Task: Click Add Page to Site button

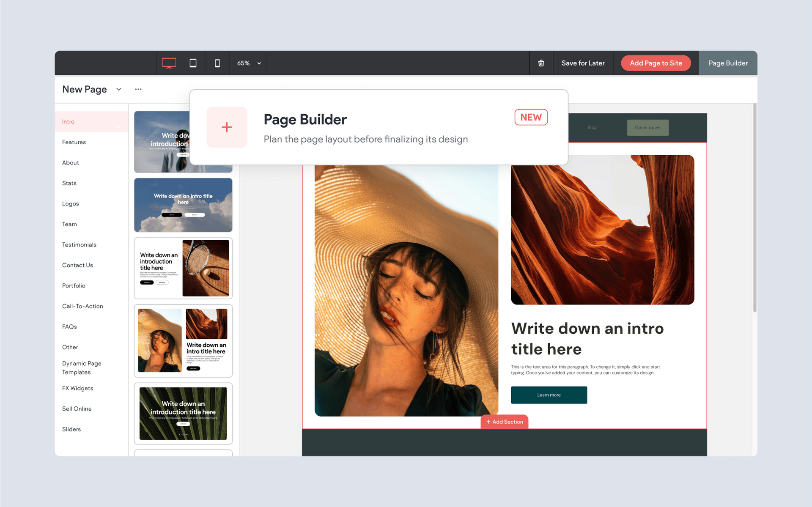Action: click(x=656, y=63)
